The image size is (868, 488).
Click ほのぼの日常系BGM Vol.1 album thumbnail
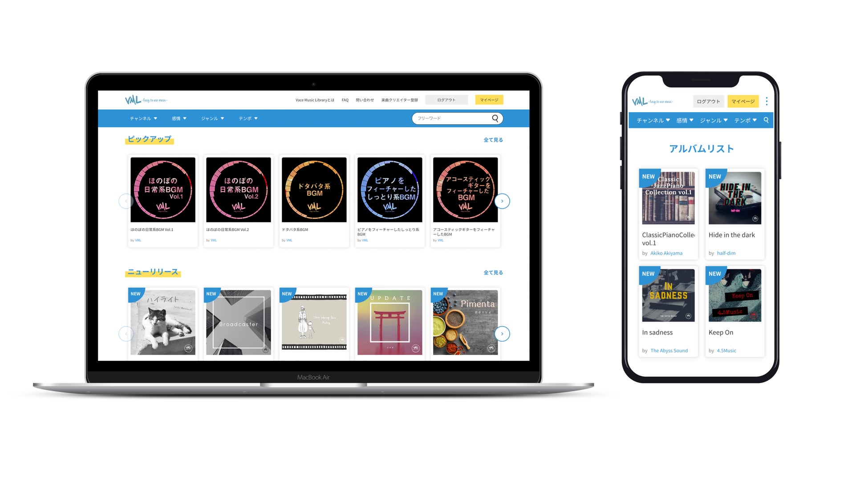(x=164, y=190)
